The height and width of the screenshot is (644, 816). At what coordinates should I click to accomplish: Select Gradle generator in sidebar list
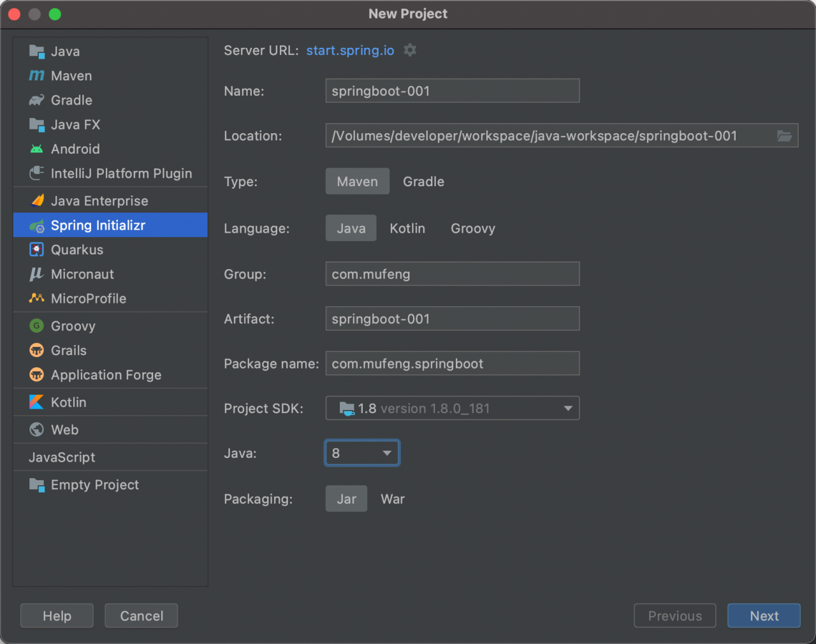point(110,100)
